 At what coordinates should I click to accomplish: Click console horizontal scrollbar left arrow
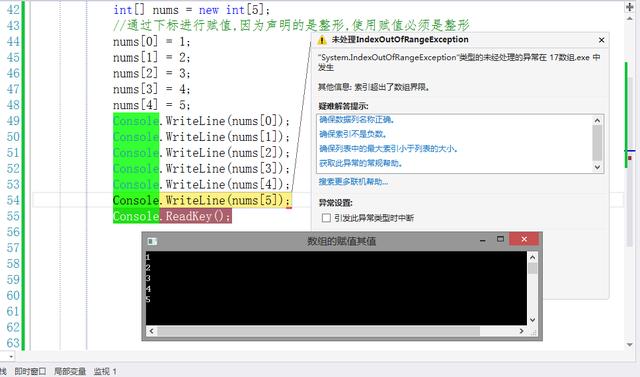151,331
